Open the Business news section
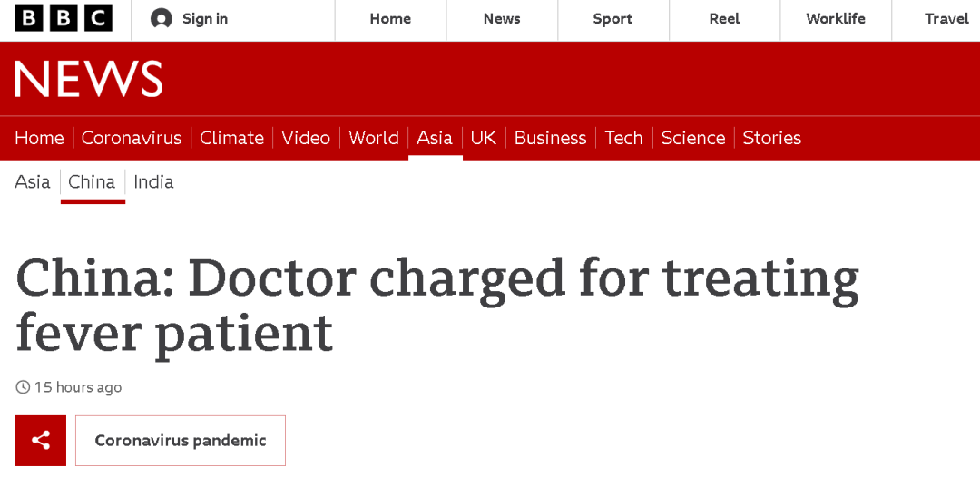 pyautogui.click(x=550, y=138)
